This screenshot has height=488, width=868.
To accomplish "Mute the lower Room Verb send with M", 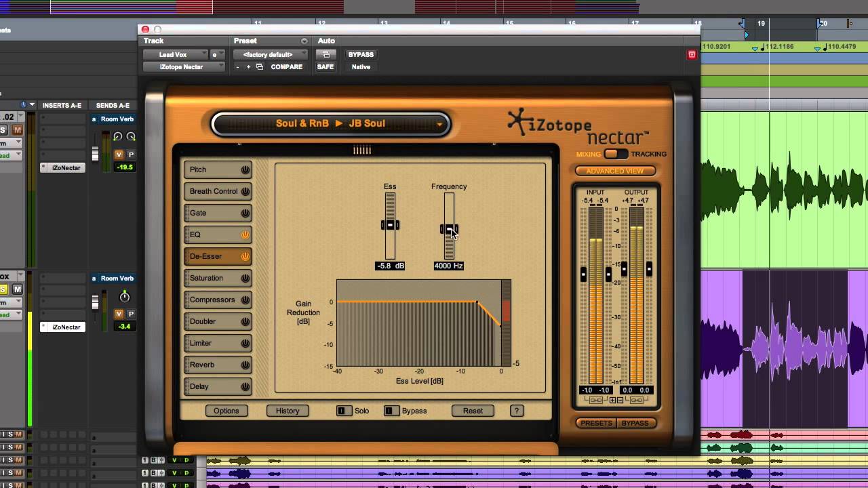I will [119, 314].
